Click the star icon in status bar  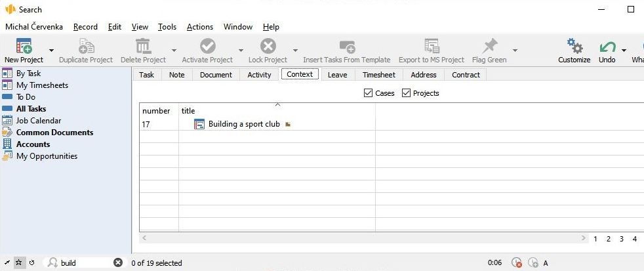pyautogui.click(x=18, y=262)
